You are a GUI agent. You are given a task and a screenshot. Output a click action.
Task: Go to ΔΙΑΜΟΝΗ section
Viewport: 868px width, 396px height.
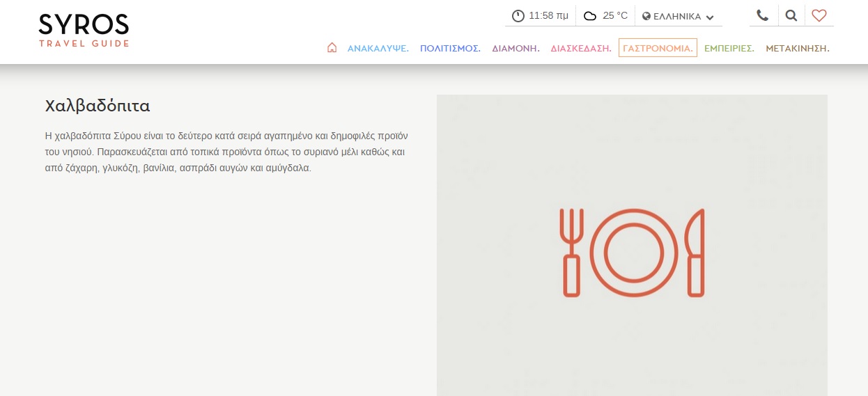click(516, 49)
